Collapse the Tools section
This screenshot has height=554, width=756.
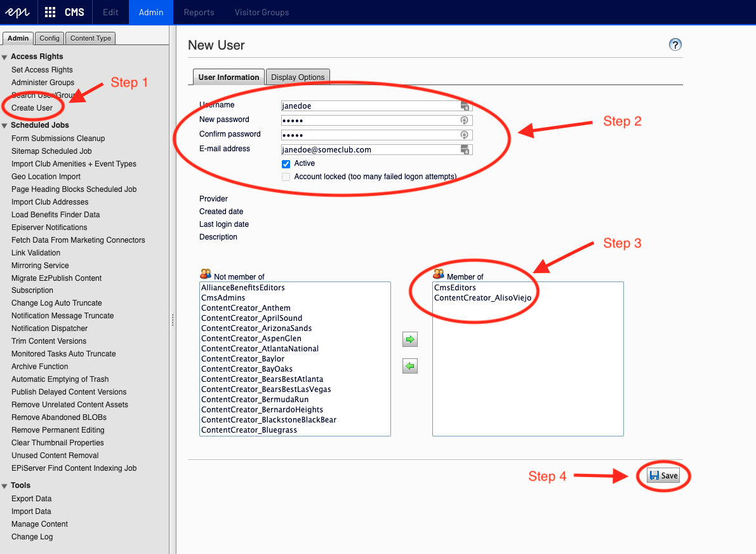[x=4, y=486]
